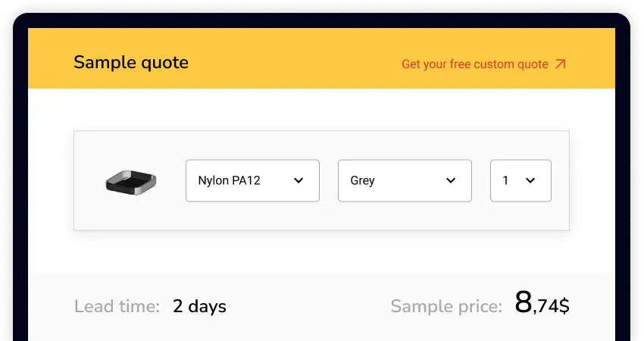Open the Nylon PA12 material dropdown

click(x=252, y=180)
